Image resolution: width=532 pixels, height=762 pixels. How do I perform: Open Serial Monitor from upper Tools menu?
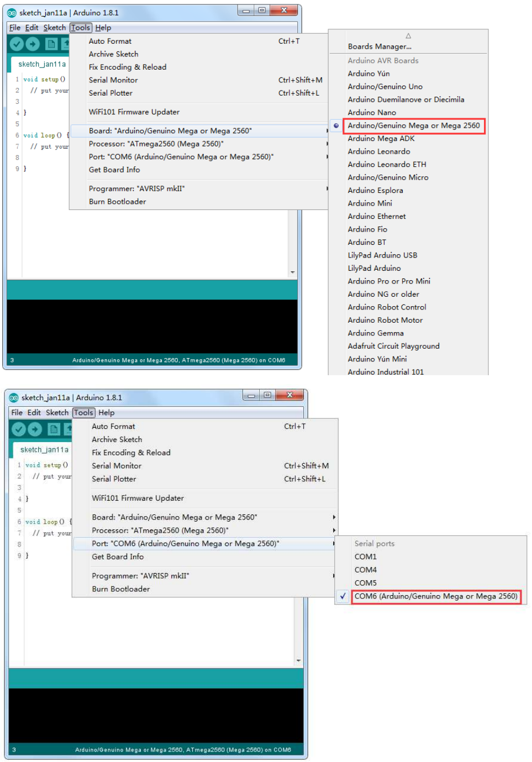[x=198, y=80]
